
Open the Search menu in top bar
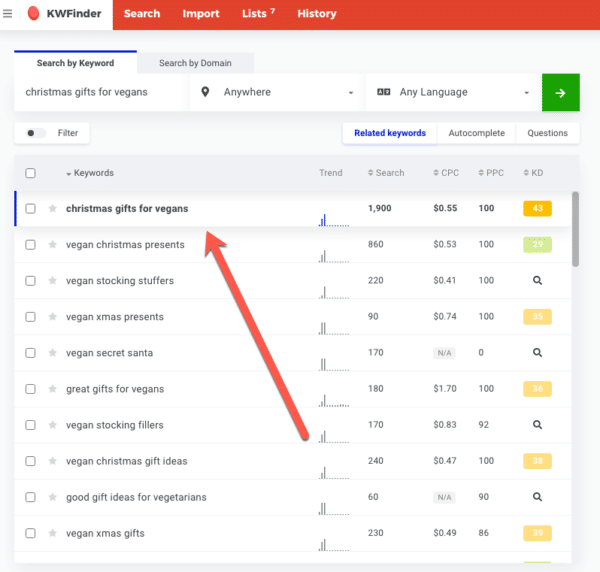click(x=142, y=14)
